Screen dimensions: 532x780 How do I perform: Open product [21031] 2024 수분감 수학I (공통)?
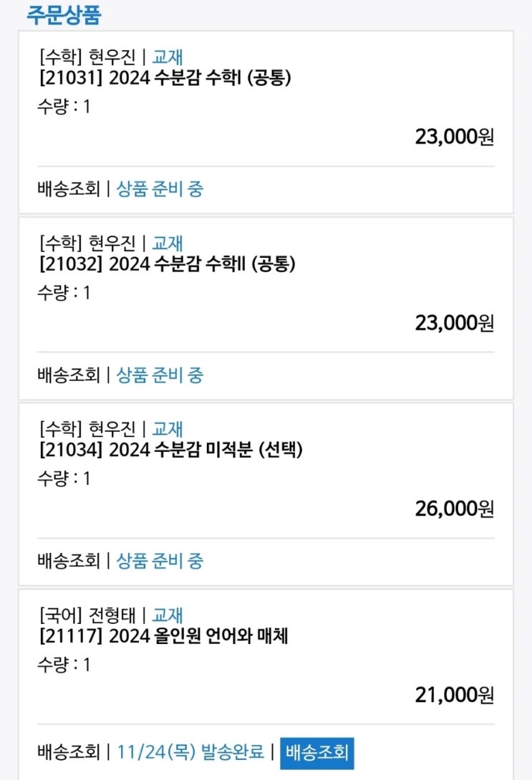point(165,78)
